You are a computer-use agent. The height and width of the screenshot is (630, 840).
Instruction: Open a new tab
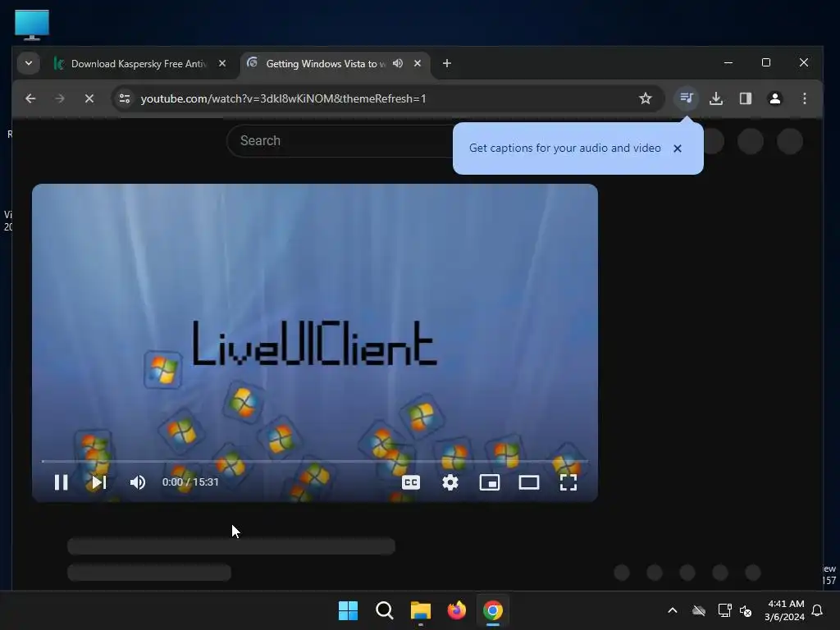(x=447, y=64)
